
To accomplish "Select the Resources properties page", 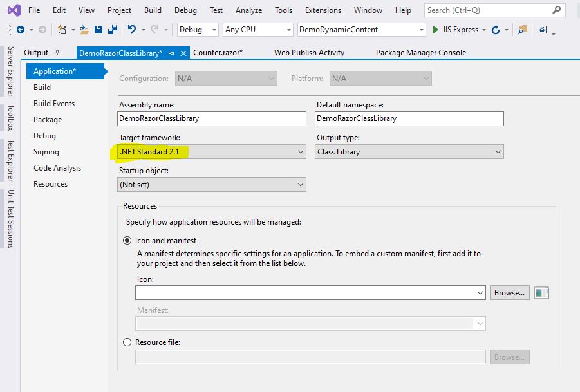I will click(x=51, y=184).
